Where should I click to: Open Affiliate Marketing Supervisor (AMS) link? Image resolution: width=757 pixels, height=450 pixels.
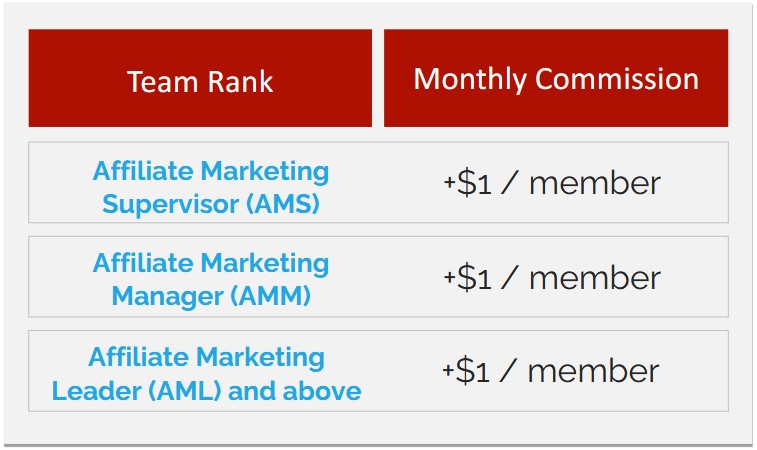(x=211, y=187)
